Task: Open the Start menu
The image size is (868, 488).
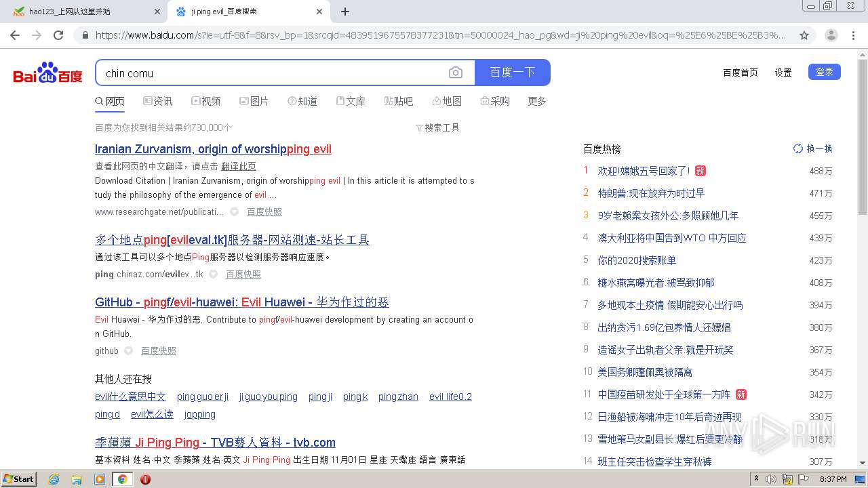Action: pos(19,479)
